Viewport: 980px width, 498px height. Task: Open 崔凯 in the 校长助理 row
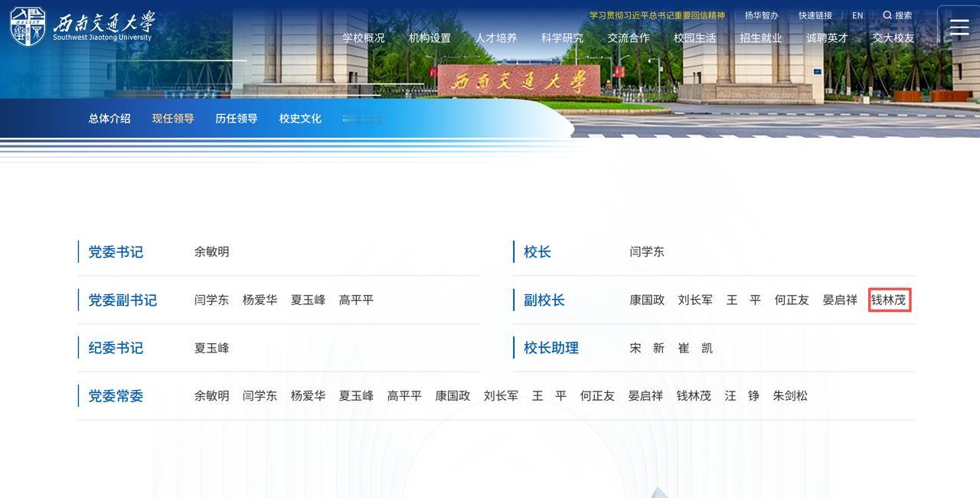tap(695, 348)
